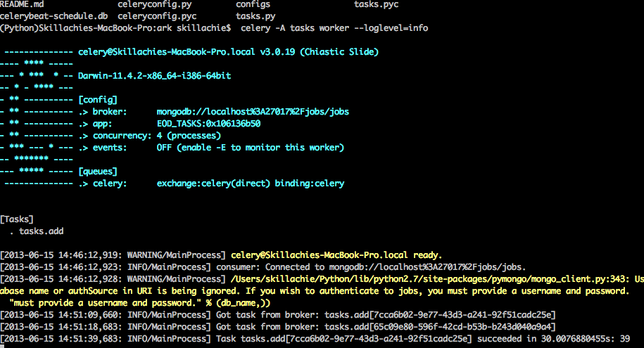This screenshot has height=348, width=644.
Task: Click the shell prompt ending in skillachie$
Action: (x=115, y=28)
